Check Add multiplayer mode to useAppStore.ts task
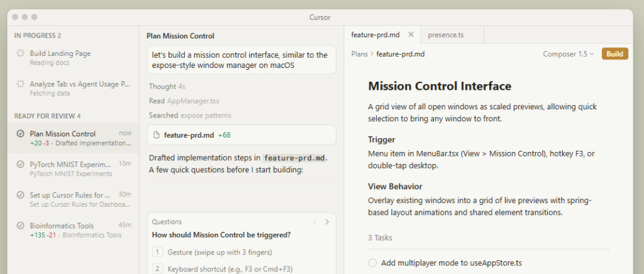The width and height of the screenshot is (644, 274). click(372, 263)
